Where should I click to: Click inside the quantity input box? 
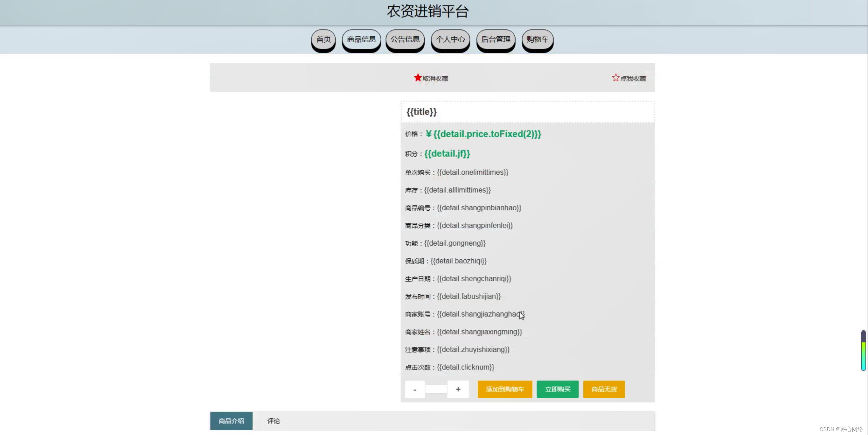[x=436, y=389]
